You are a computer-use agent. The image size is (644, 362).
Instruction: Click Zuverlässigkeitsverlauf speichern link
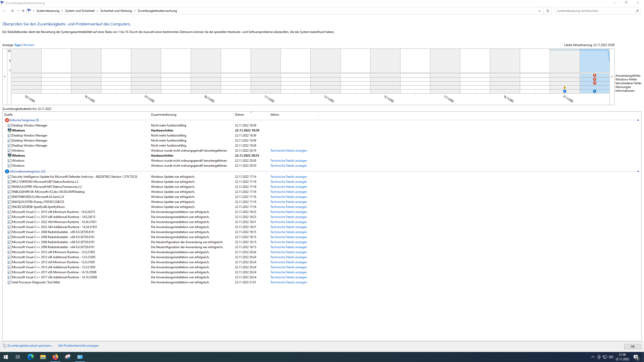click(x=30, y=346)
